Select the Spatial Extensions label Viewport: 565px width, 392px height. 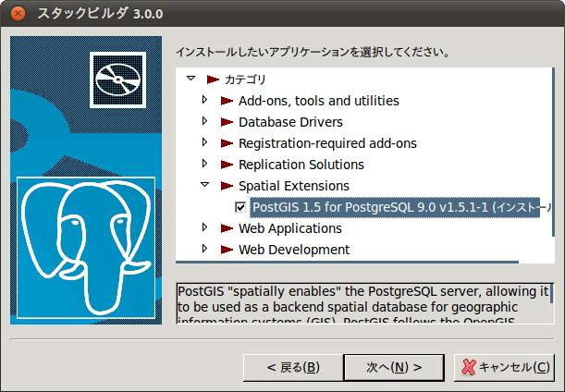294,186
